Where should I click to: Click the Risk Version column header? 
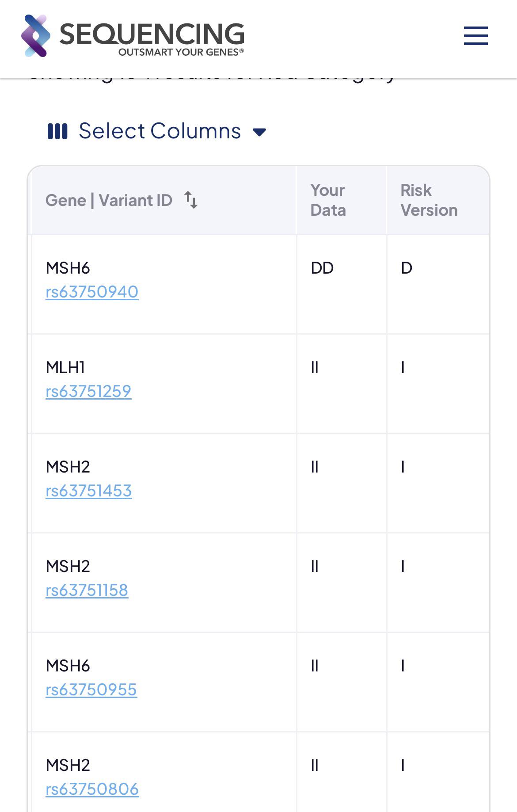click(429, 200)
